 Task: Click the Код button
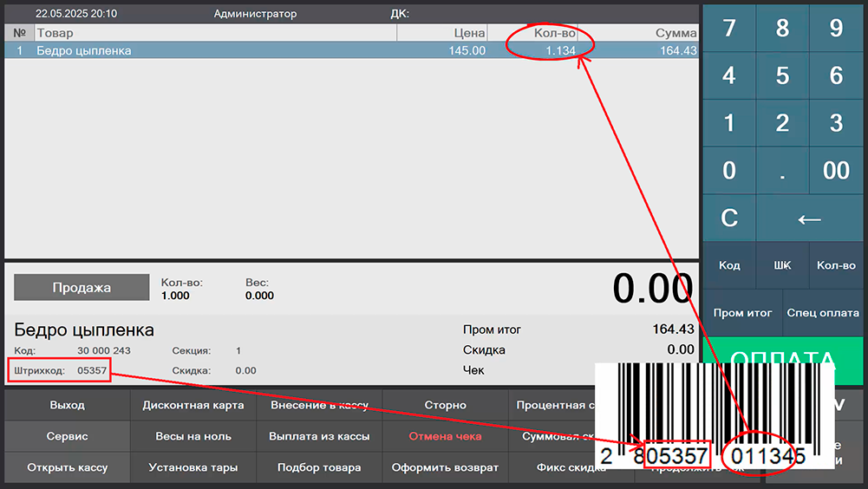coord(729,265)
